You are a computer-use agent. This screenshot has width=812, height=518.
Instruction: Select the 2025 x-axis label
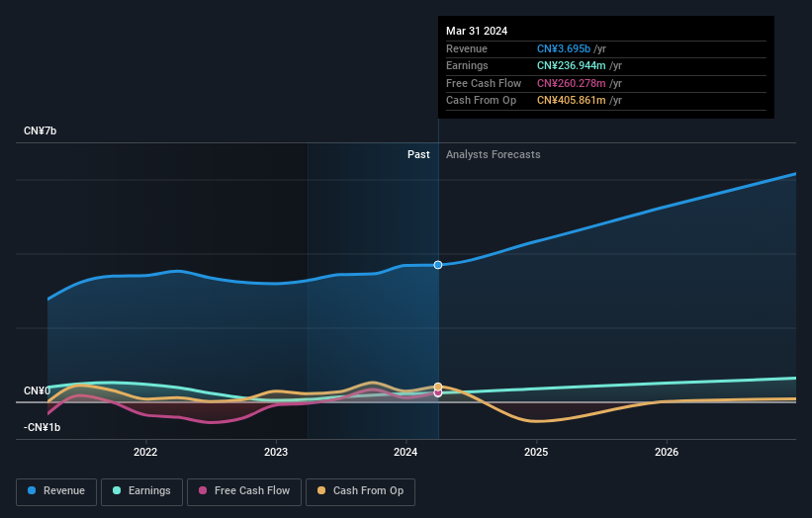(x=536, y=452)
